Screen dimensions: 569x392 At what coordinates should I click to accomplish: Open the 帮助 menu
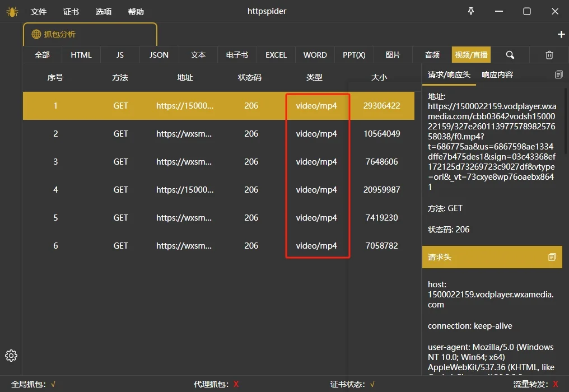[x=136, y=12]
